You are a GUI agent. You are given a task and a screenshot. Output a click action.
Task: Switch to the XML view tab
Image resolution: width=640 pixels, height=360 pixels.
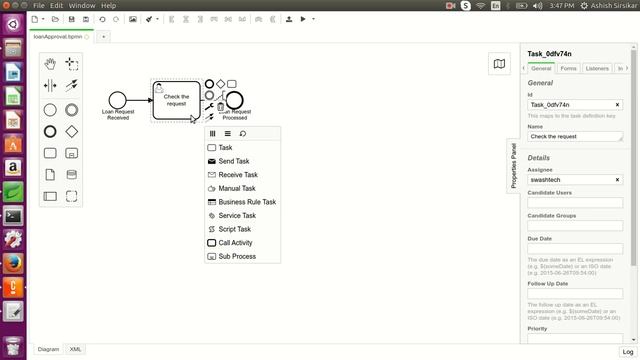75,349
